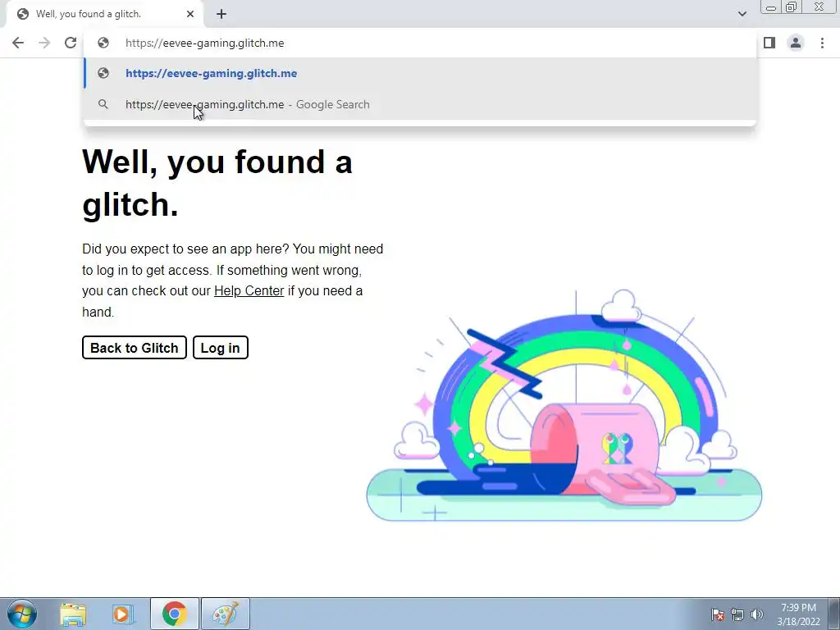Open Paint from the taskbar

[226, 614]
